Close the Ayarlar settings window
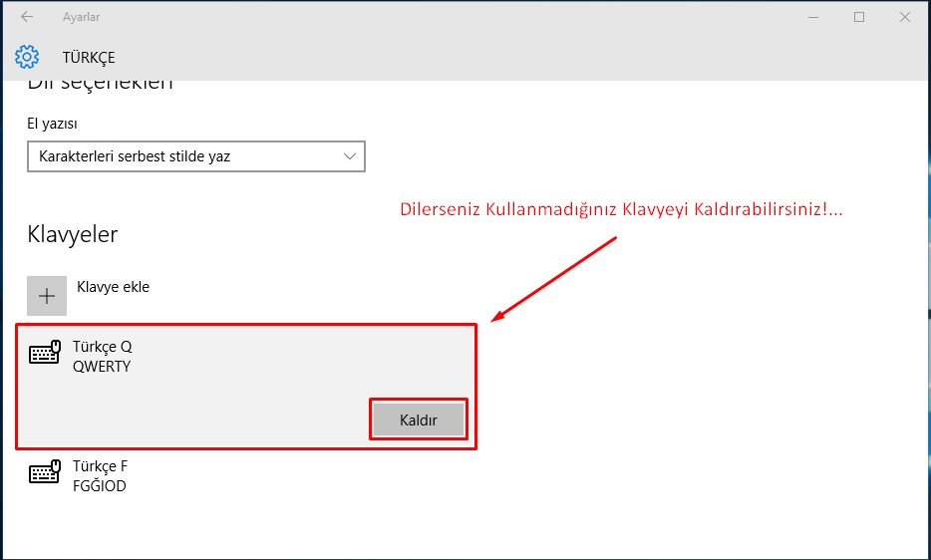 (904, 17)
